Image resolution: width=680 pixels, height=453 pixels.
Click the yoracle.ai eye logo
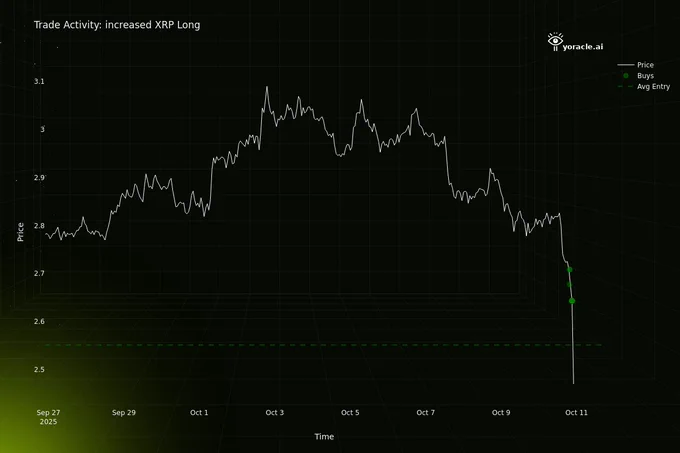click(x=555, y=42)
